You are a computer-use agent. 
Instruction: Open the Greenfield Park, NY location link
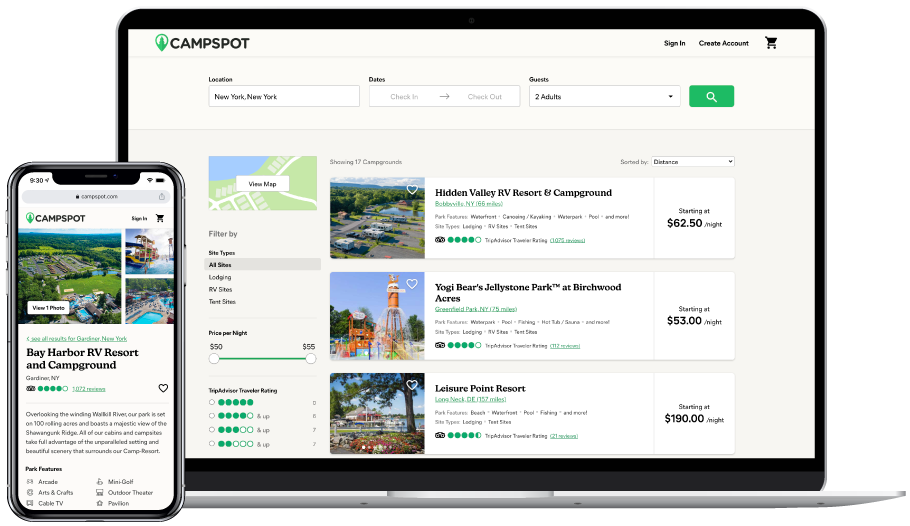[475, 309]
